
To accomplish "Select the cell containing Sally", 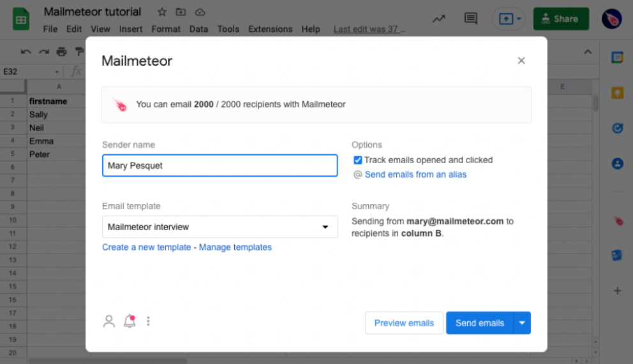I will [57, 115].
